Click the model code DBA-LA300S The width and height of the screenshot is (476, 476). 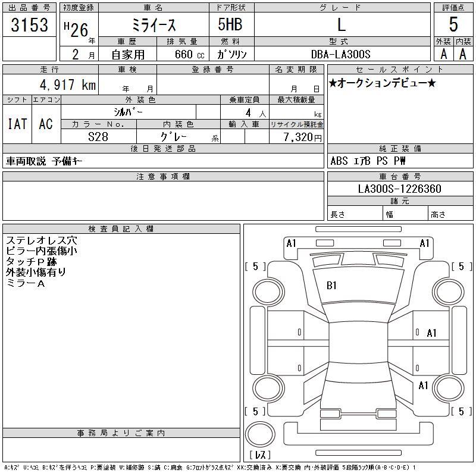340,54
